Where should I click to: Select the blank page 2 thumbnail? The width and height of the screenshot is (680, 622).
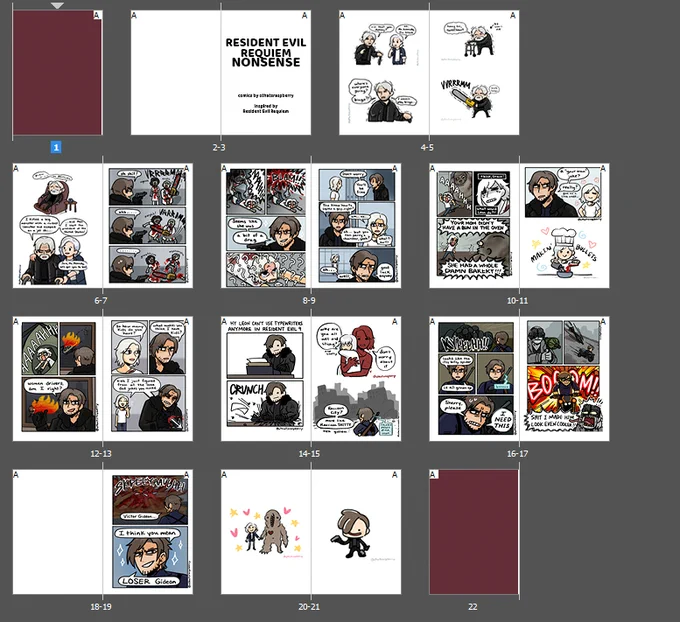(176, 72)
